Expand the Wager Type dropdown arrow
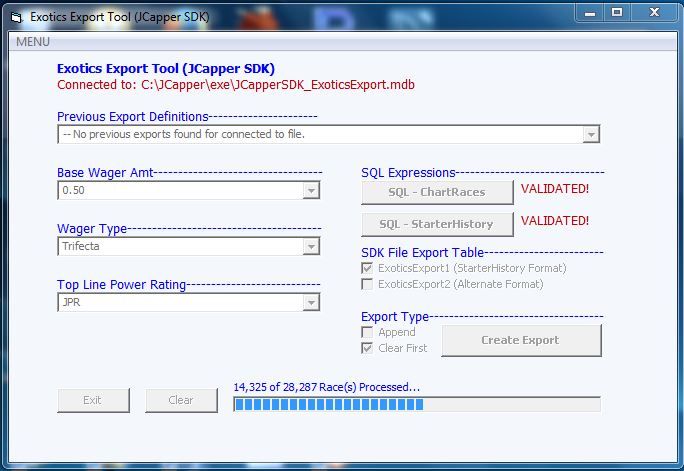Screen dimensions: 684x471 [311, 246]
